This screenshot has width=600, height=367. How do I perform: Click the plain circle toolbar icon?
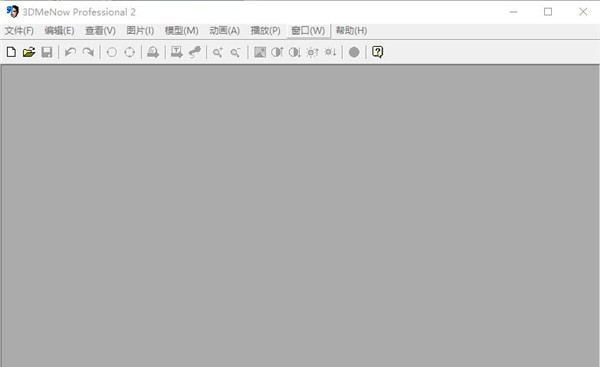point(112,52)
